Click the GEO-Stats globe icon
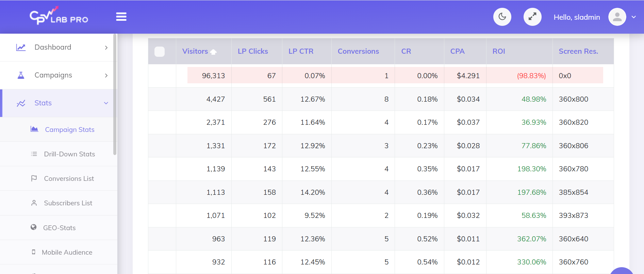Viewport: 644px width, 274px height. pyautogui.click(x=33, y=227)
